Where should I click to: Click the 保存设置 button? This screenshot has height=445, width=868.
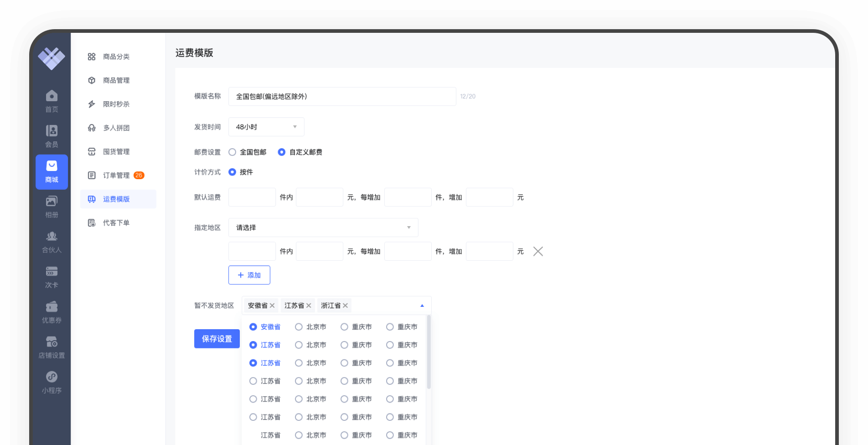[217, 339]
